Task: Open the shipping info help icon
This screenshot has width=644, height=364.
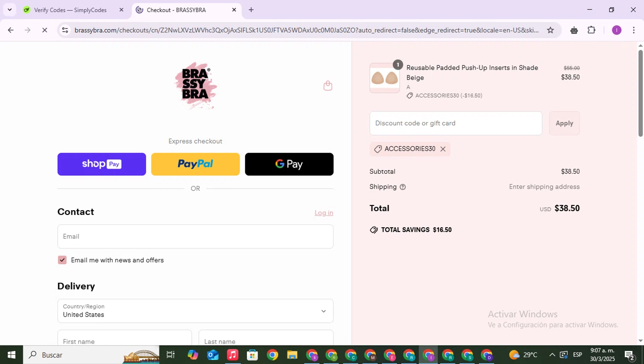Action: click(403, 187)
